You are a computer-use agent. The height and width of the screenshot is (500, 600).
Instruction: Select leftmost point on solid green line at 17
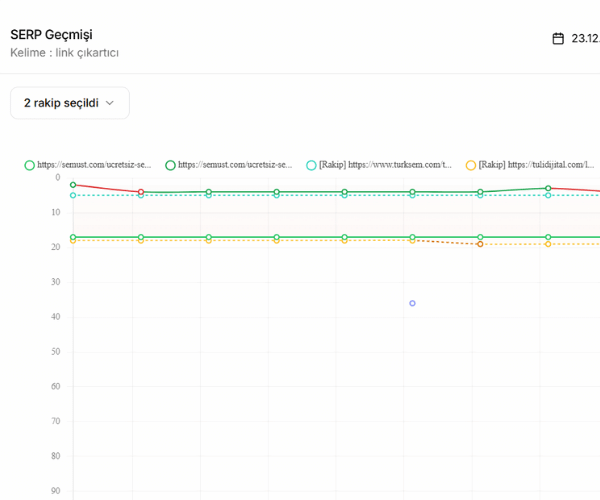coord(73,237)
